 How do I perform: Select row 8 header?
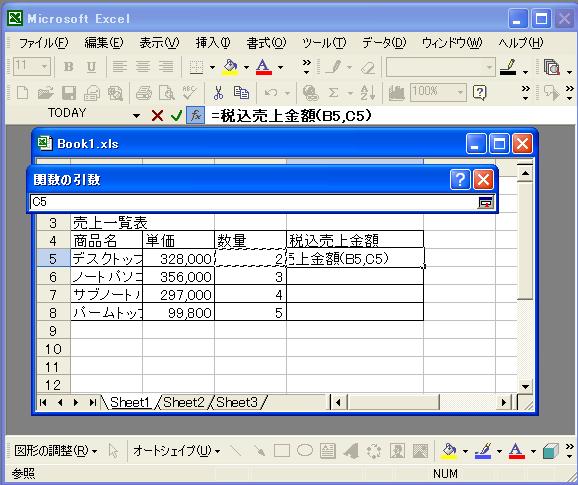click(53, 313)
